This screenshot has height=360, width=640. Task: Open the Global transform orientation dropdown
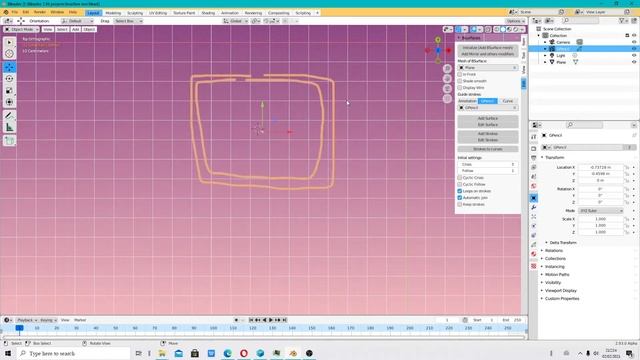click(x=236, y=21)
